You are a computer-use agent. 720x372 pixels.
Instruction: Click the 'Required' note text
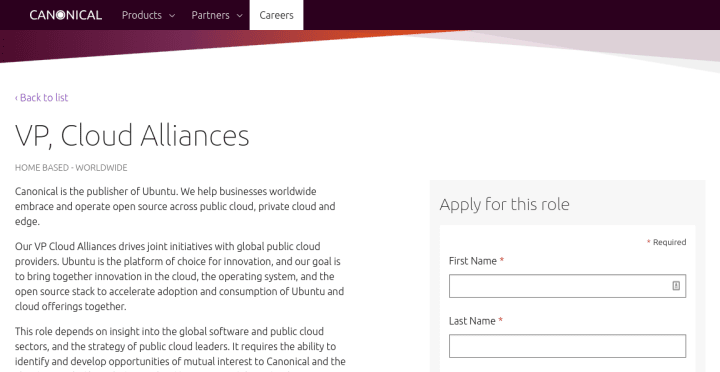click(666, 242)
